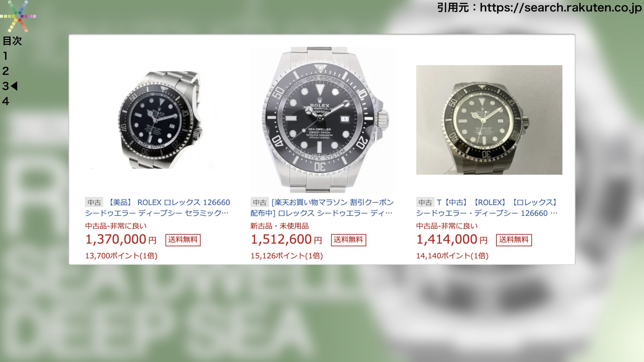Click the 中古 tag on the first listing

pos(94,202)
